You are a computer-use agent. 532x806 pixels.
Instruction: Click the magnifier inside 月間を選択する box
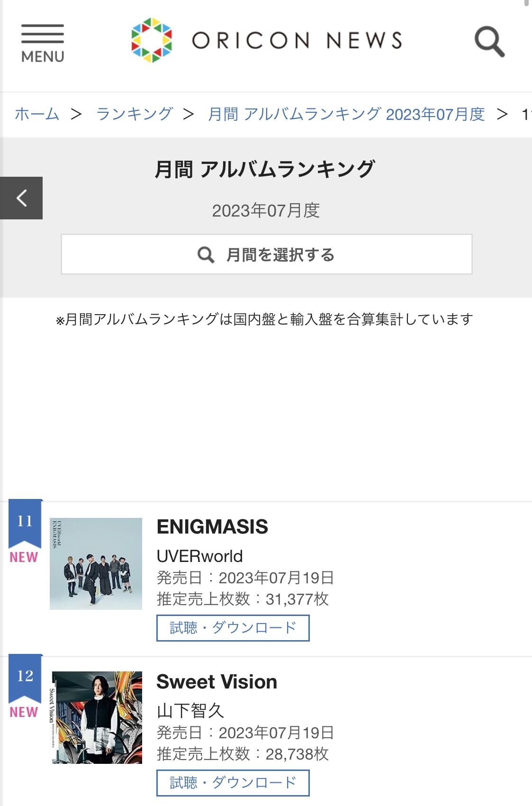(206, 255)
